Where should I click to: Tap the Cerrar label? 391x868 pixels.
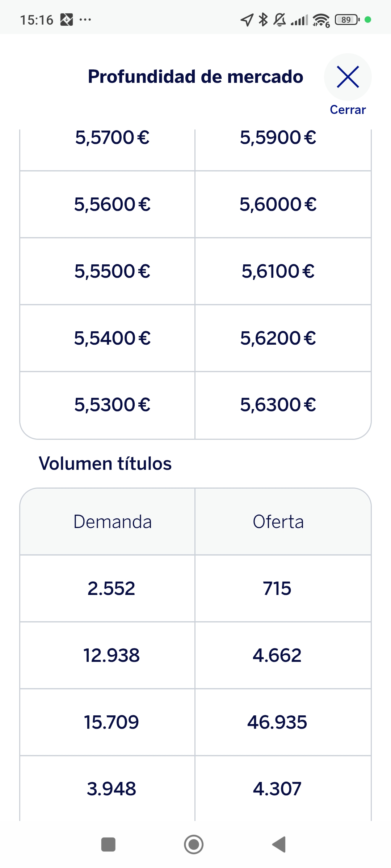click(348, 110)
